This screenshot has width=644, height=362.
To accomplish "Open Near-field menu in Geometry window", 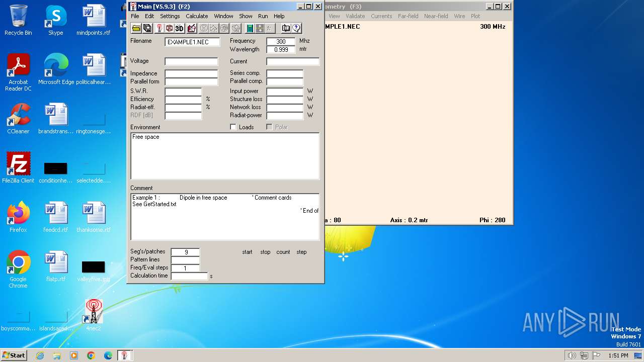I will (x=436, y=16).
